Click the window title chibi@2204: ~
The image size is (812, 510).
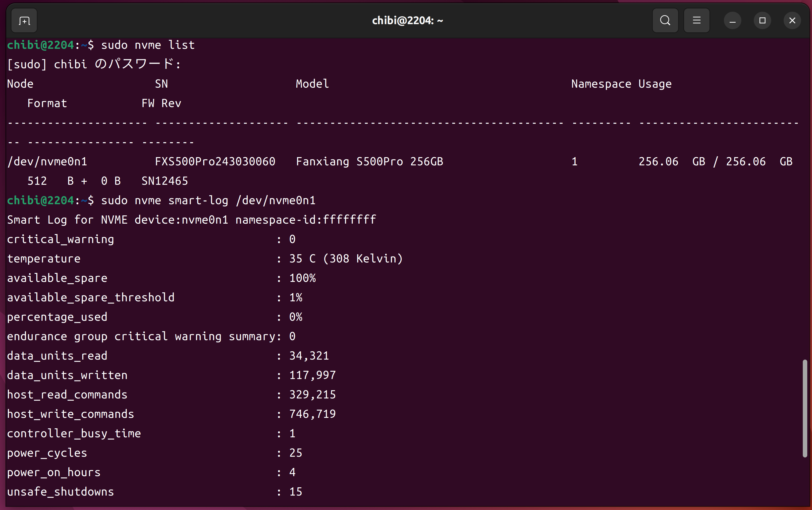[x=407, y=21]
